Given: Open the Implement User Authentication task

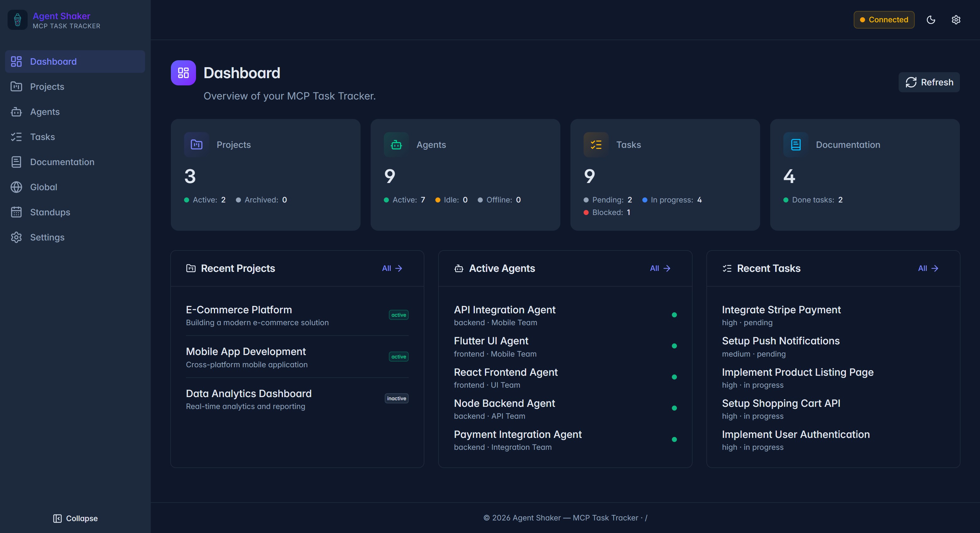Looking at the screenshot, I should [x=833, y=440].
